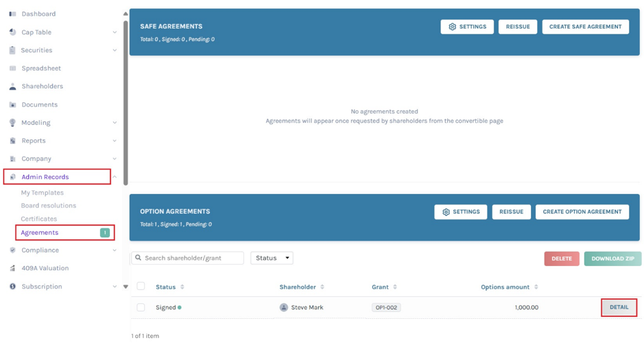Viewport: 644px width, 345px height.
Task: Click the Dashboard sidebar icon
Action: tap(13, 14)
